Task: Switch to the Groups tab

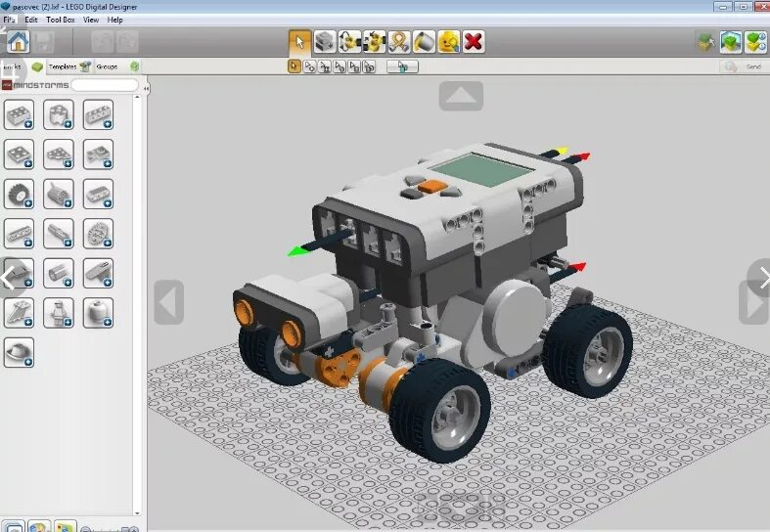Action: tap(117, 66)
